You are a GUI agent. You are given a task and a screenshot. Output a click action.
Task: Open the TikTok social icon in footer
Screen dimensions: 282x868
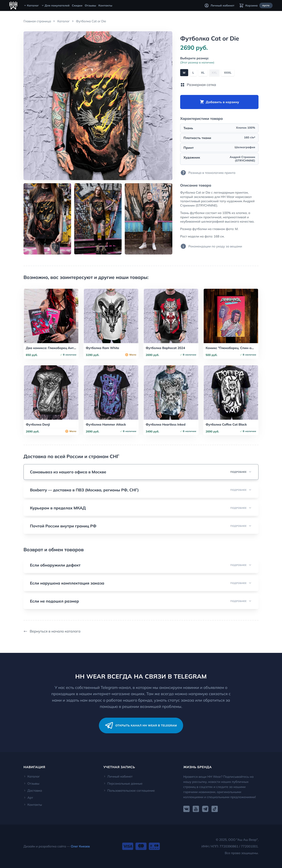(215, 809)
